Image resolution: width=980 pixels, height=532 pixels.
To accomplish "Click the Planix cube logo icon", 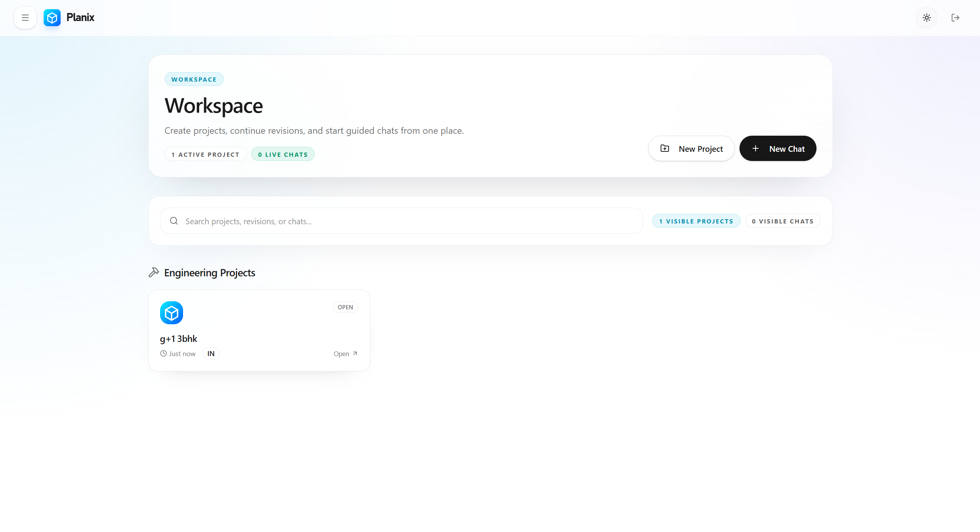I will (x=52, y=18).
